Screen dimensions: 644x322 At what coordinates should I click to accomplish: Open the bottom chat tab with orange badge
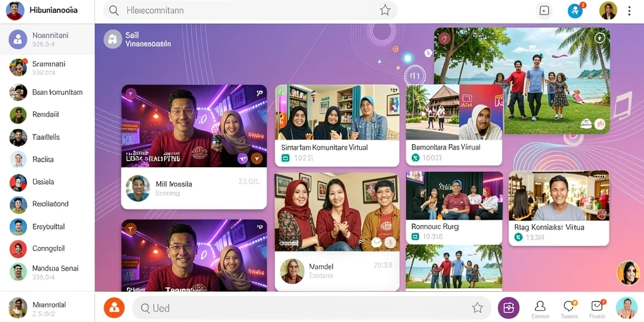569,309
